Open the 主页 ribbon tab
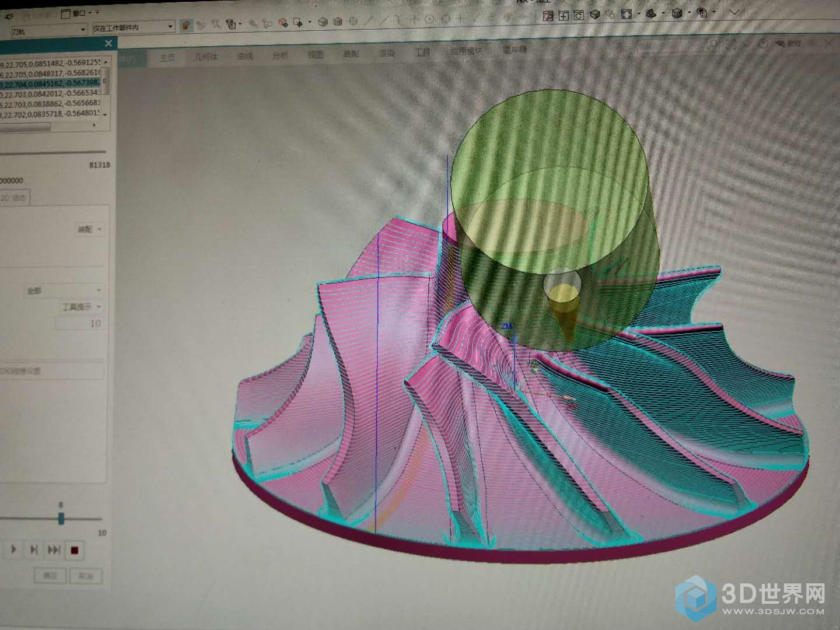 click(167, 57)
